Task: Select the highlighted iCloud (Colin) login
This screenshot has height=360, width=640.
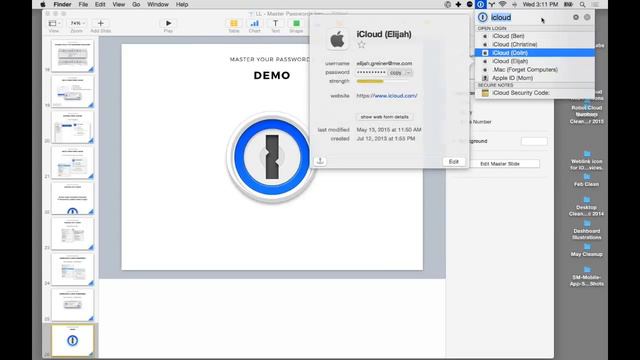Action: coord(535,53)
